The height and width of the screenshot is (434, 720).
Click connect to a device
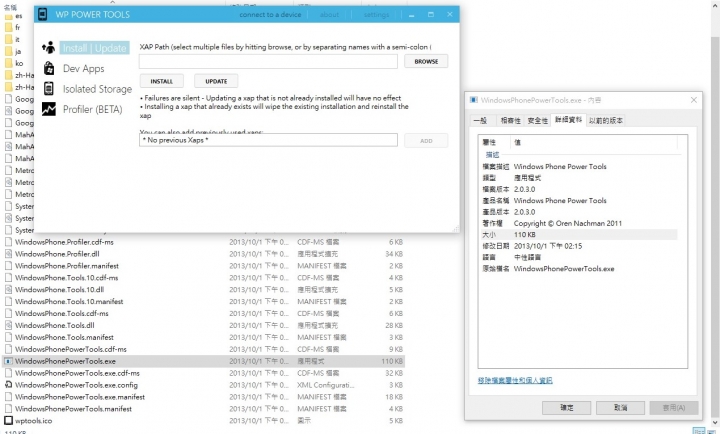[x=270, y=15]
